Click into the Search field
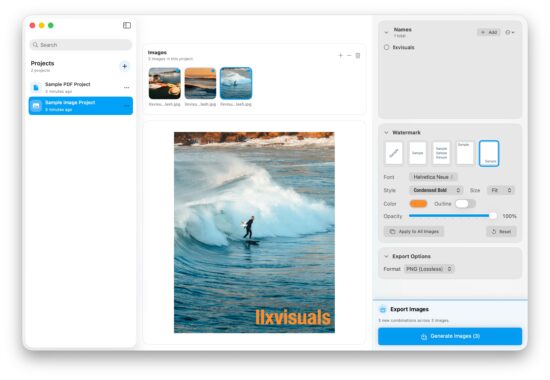This screenshot has height=380, width=550. coord(81,45)
